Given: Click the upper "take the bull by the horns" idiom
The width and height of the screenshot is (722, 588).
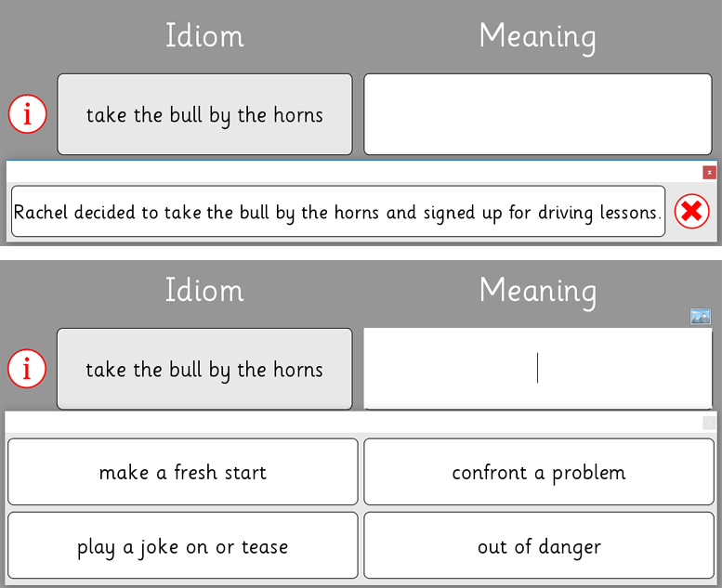Looking at the screenshot, I should 204,115.
